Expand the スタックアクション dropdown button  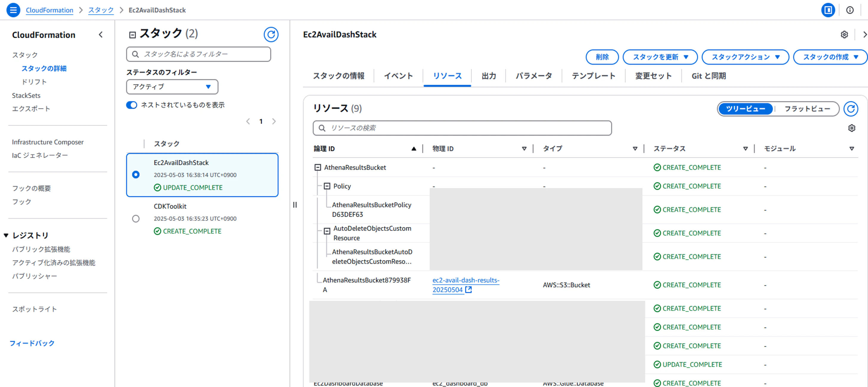coord(745,57)
